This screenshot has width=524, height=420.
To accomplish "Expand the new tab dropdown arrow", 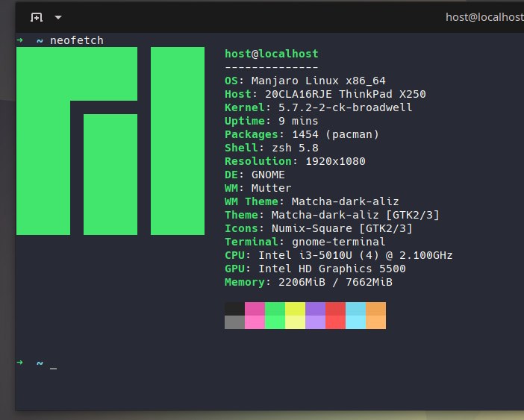I will (x=58, y=17).
